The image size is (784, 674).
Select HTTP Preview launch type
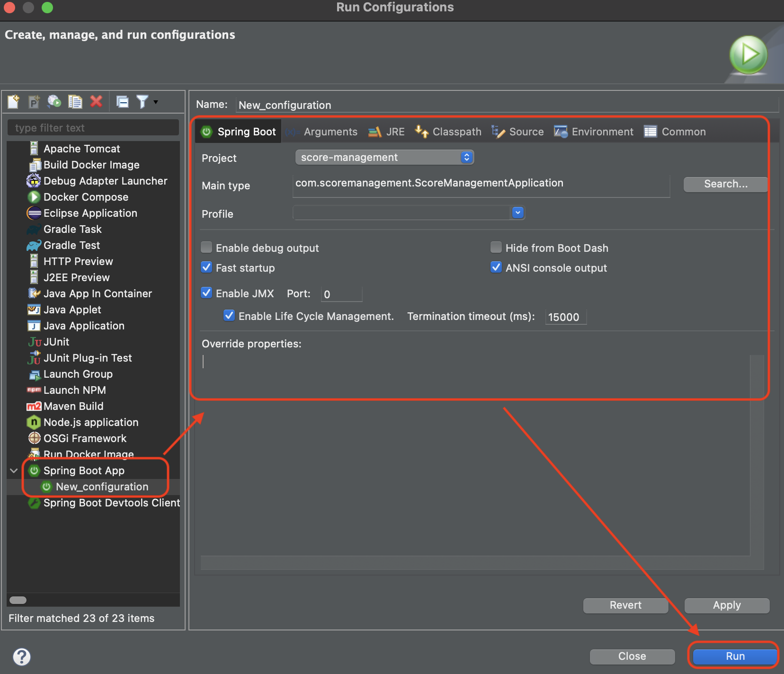click(x=78, y=261)
